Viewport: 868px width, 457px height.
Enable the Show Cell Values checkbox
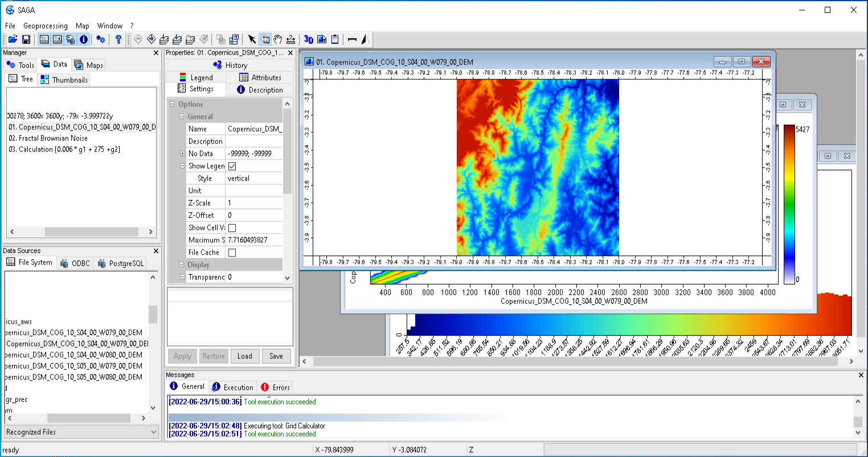point(232,228)
